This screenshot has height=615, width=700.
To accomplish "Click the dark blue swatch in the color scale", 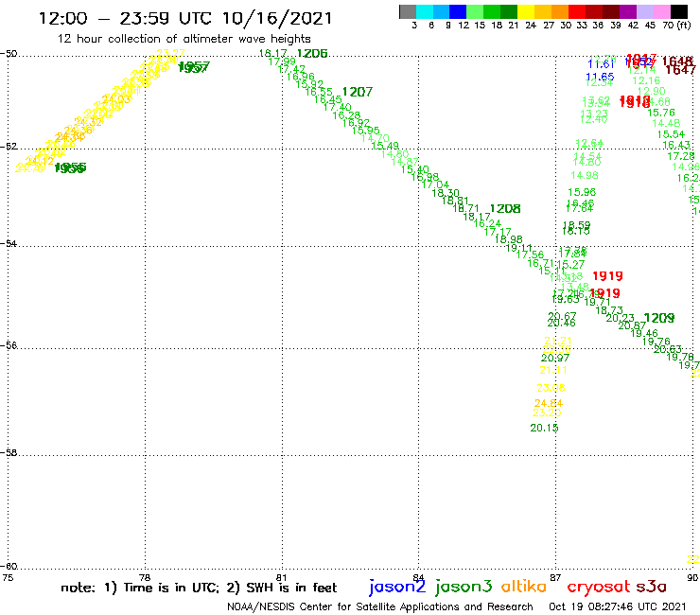I will [458, 11].
